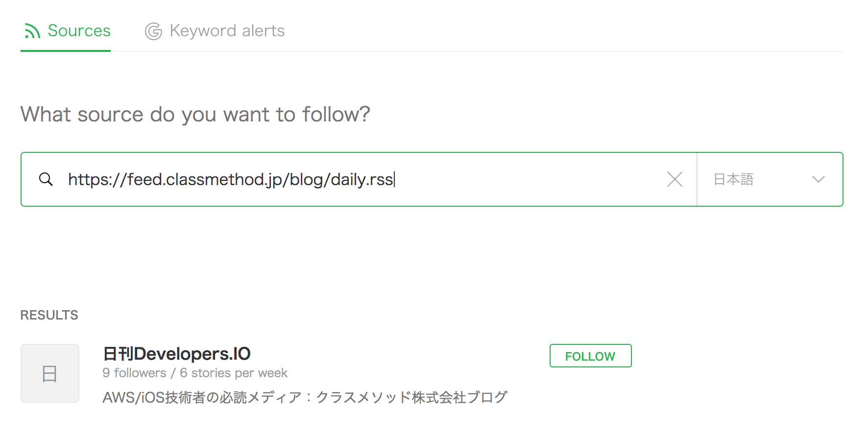Image resolution: width=868 pixels, height=436 pixels.
Task: Expand the language chevron arrow
Action: (818, 179)
